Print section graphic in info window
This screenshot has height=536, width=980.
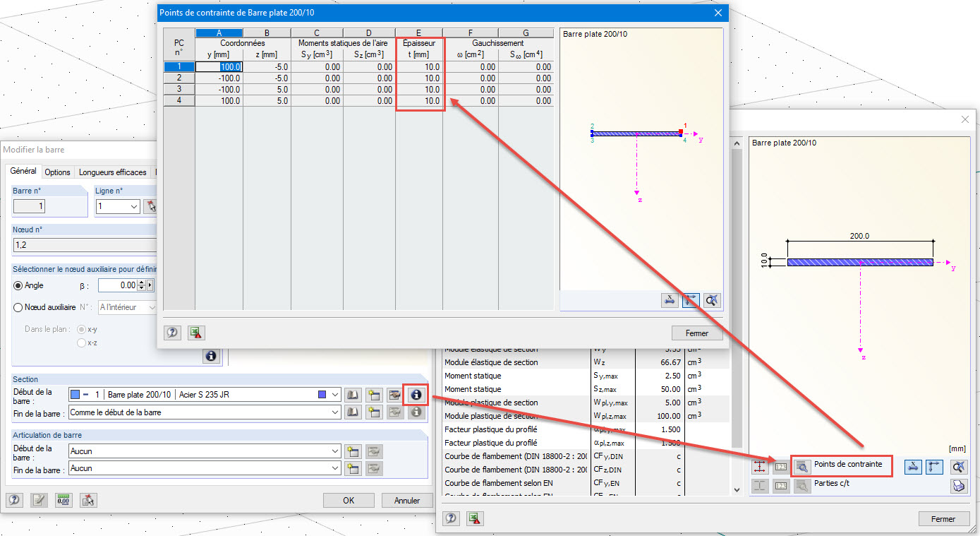click(957, 485)
